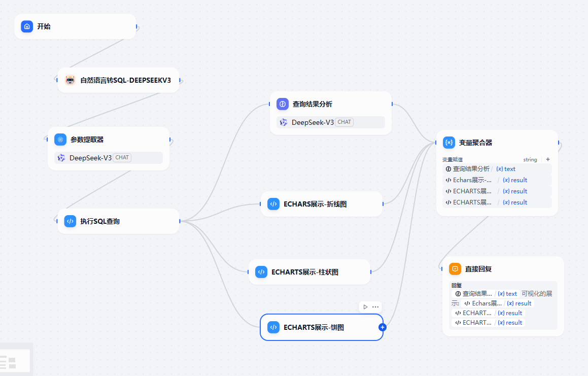Click the 执行SQL查询 code icon
Screen dimensions: 588x376
[70, 221]
